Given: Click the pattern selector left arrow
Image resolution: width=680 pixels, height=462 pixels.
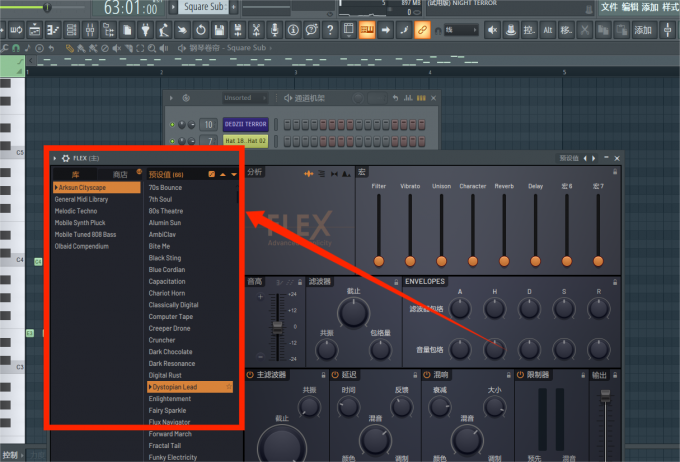Looking at the screenshot, I should pyautogui.click(x=173, y=7).
